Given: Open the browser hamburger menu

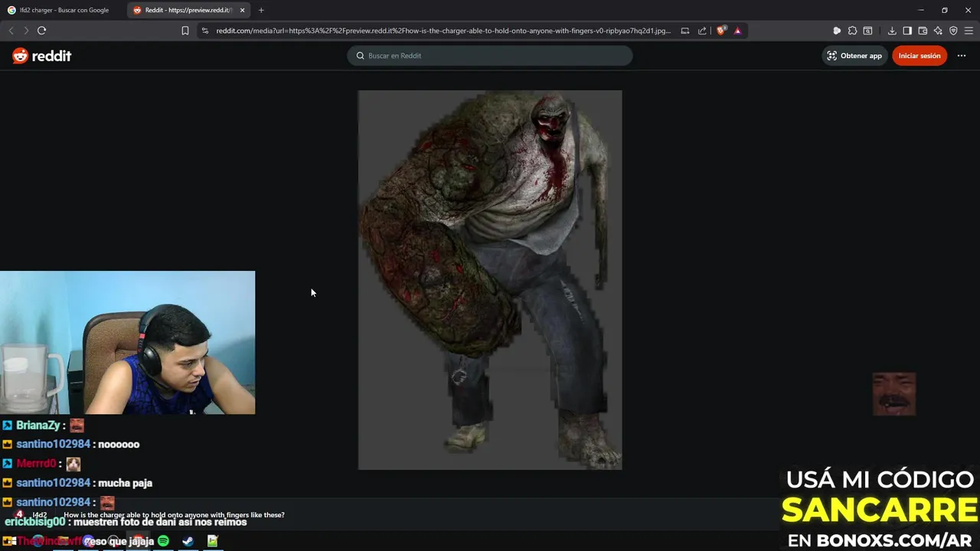Looking at the screenshot, I should 969,31.
